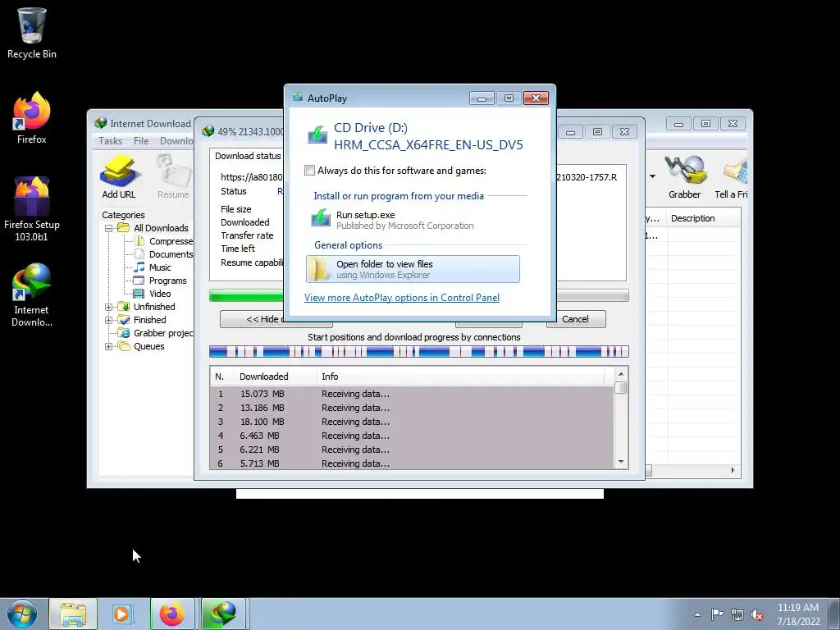Click the folder icon for Open folder option

319,269
